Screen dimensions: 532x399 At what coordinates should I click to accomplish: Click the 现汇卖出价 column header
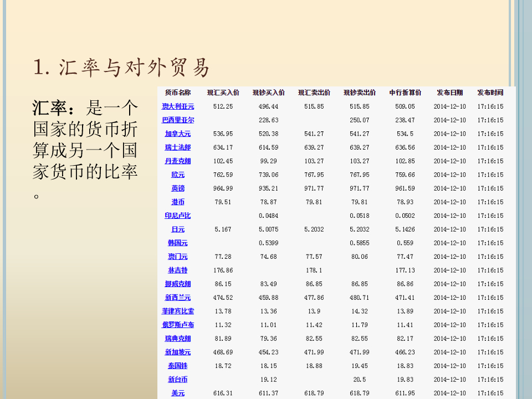point(314,93)
